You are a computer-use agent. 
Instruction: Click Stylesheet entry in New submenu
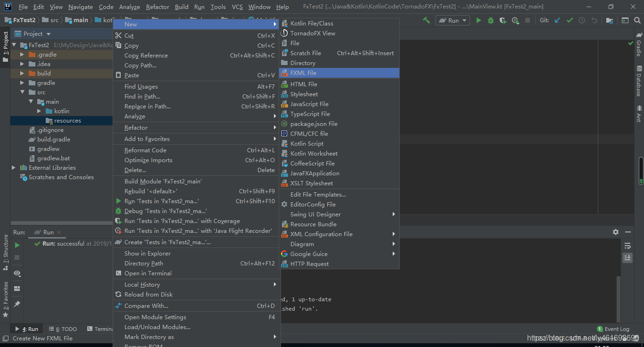pos(339,94)
